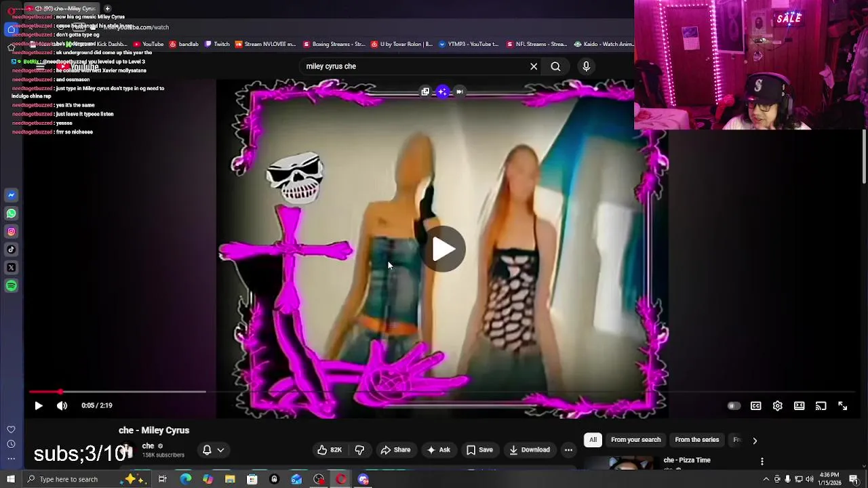Viewport: 868px width, 488px height.
Task: Clear the YouTube search text
Action: tap(534, 66)
